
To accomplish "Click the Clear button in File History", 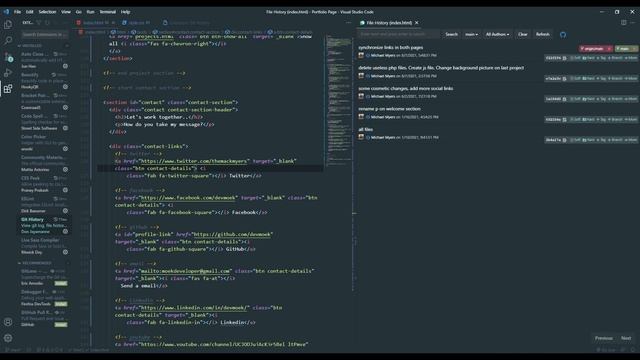I will (522, 34).
